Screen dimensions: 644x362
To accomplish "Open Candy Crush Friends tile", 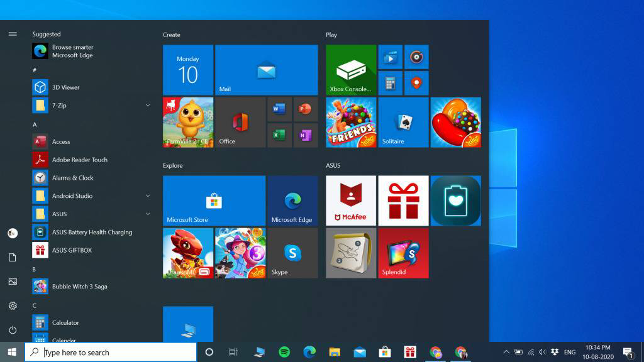I will click(351, 123).
